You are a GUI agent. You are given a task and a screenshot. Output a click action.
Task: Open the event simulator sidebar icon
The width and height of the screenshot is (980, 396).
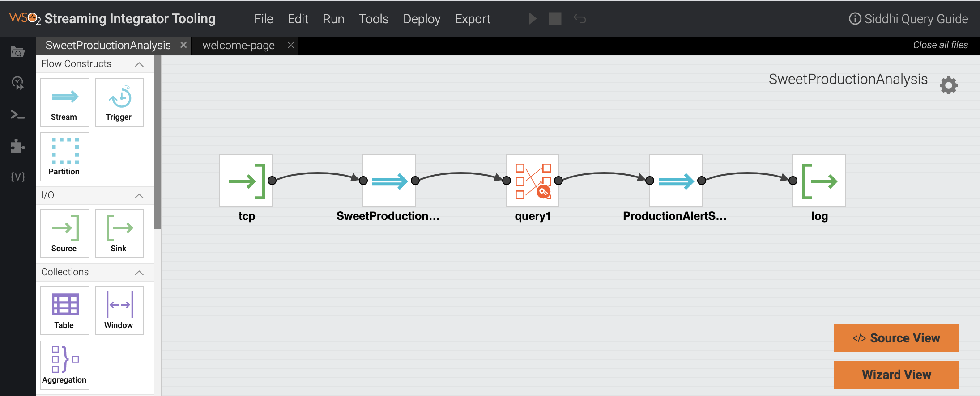tap(17, 83)
